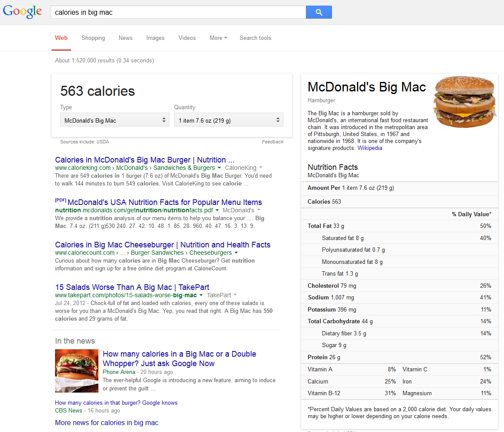The width and height of the screenshot is (504, 432).
Task: Open the Videos search tab
Action: point(187,38)
